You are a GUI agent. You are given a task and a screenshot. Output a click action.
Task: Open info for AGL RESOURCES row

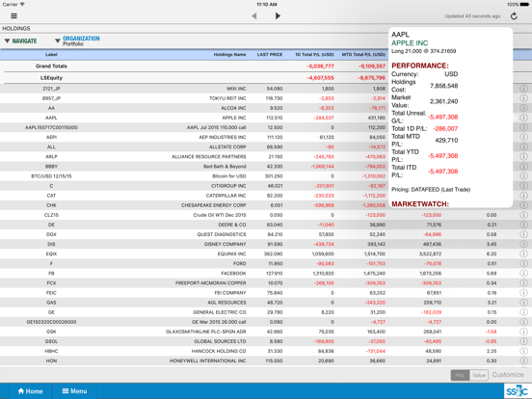(x=523, y=303)
